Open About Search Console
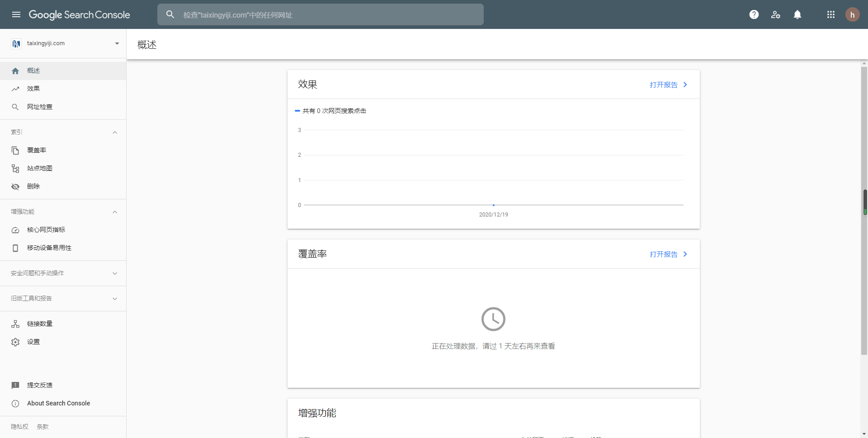868x438 pixels. point(63,403)
